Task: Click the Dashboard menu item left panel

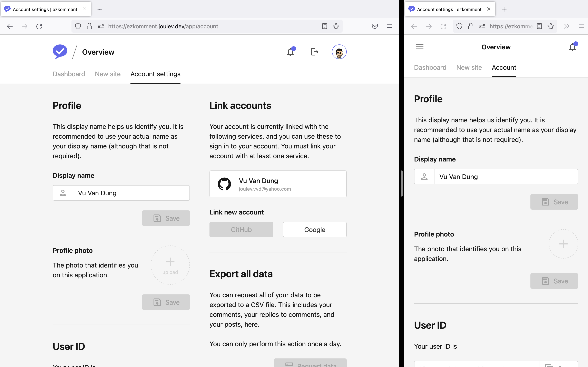Action: coord(69,74)
